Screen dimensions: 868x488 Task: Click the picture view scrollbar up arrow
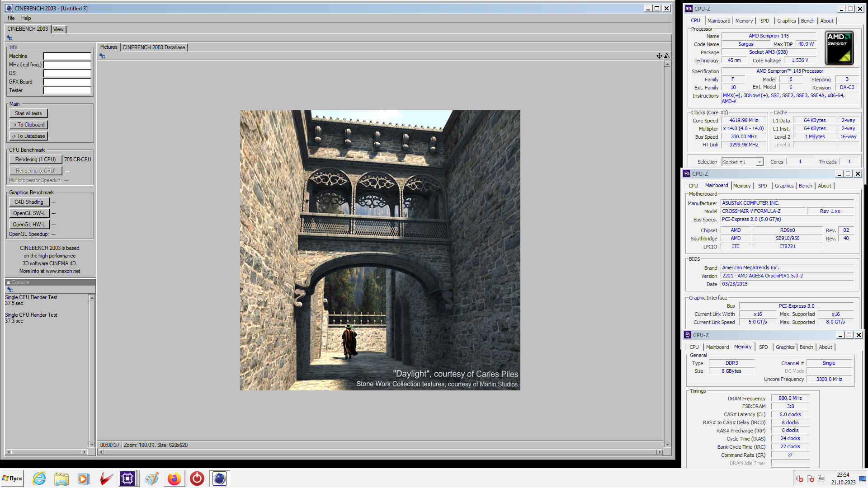click(667, 64)
